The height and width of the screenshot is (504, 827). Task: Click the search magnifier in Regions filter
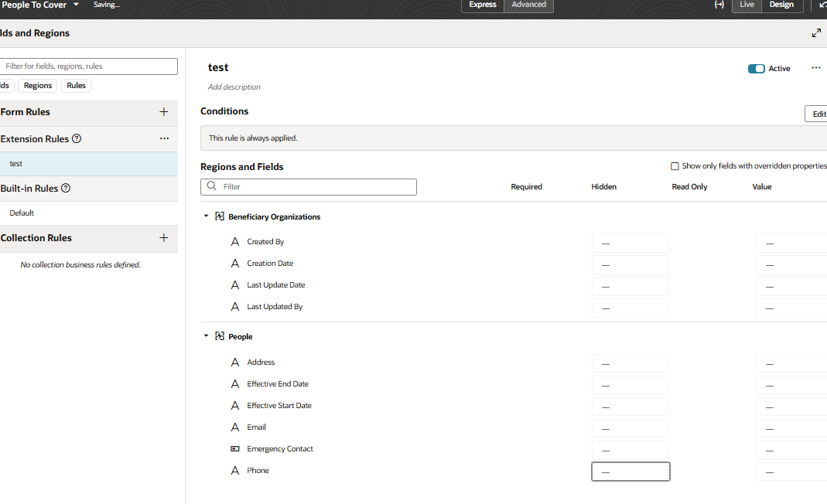pyautogui.click(x=211, y=186)
